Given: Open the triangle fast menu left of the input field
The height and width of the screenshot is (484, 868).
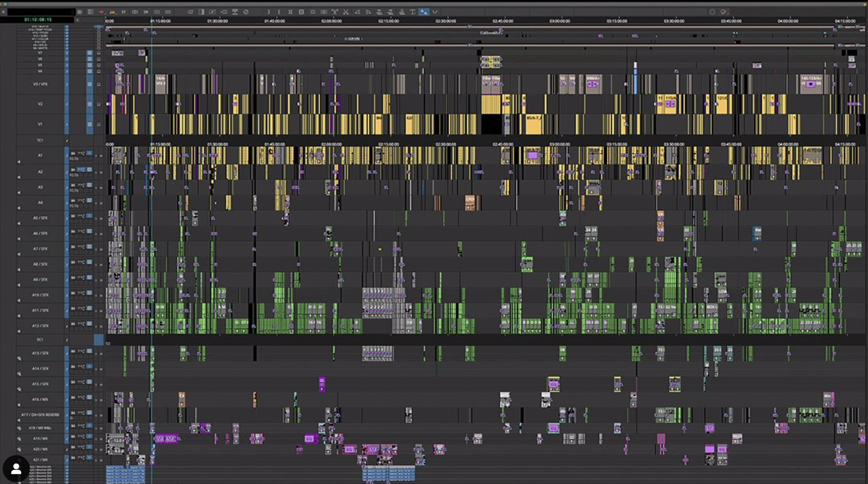Looking at the screenshot, I should click(3, 11).
